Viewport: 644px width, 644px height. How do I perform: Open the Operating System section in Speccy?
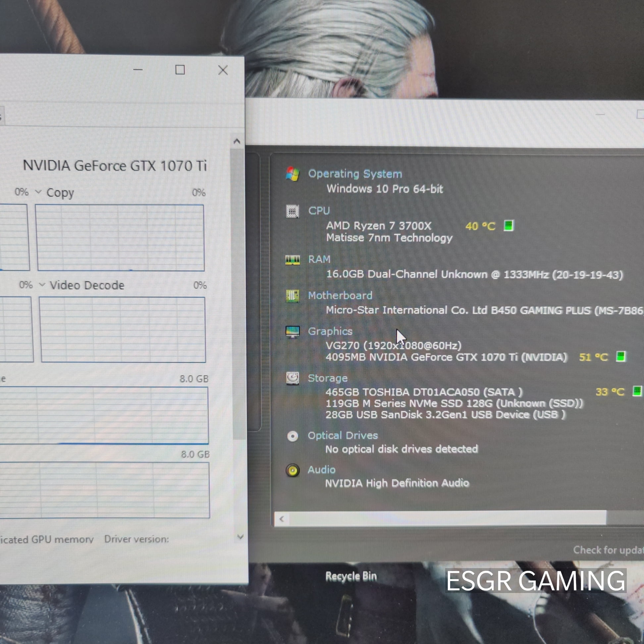click(x=355, y=174)
